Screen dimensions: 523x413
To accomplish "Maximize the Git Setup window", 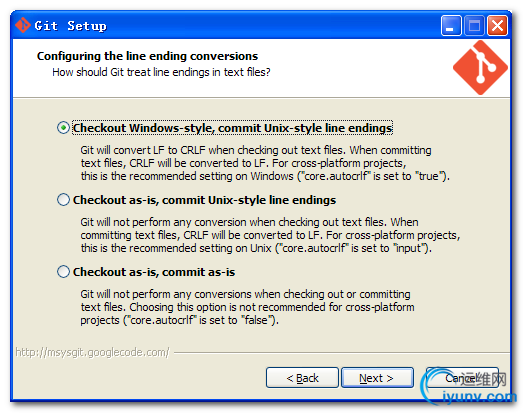I will [x=474, y=25].
